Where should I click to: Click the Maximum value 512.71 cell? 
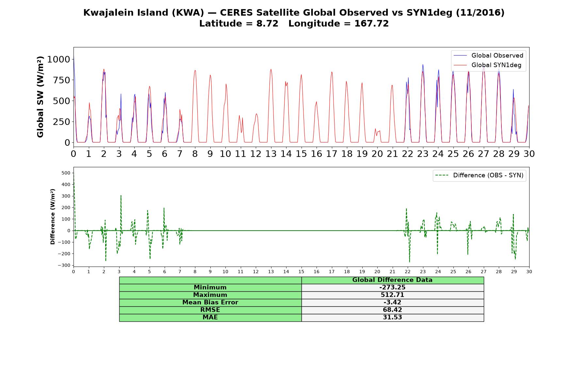tap(392, 295)
